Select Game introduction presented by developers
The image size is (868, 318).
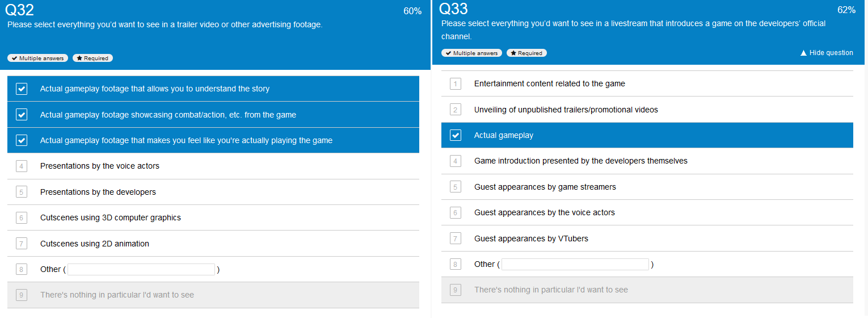coord(647,161)
